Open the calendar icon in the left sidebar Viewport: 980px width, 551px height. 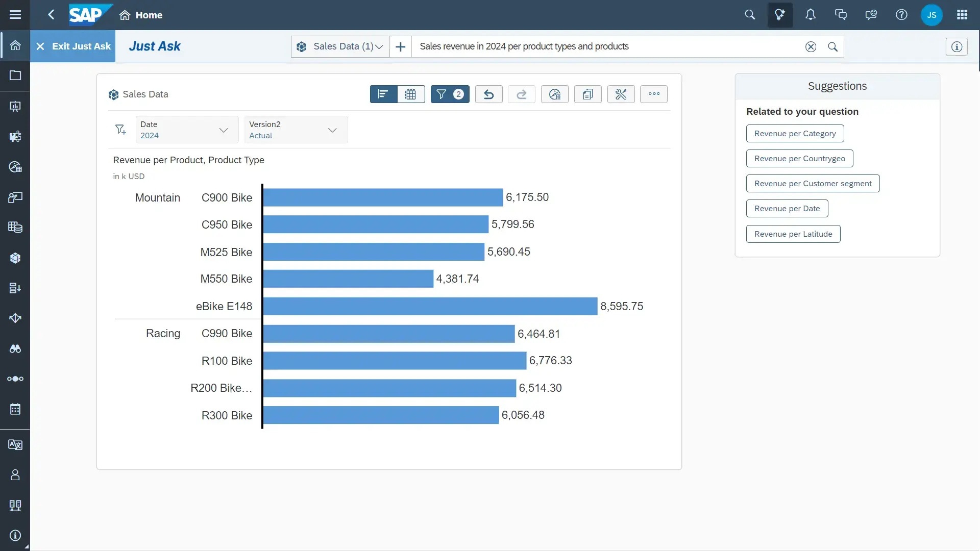(x=15, y=409)
